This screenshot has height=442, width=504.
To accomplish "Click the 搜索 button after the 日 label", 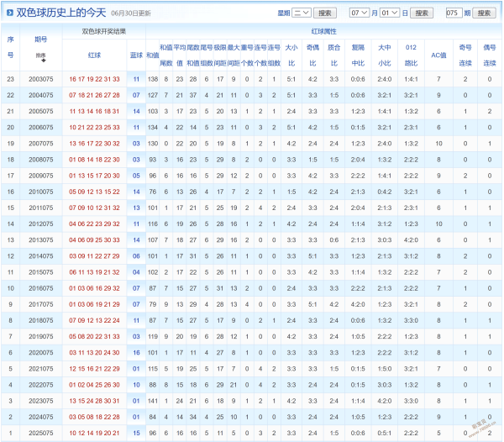I will pos(422,13).
